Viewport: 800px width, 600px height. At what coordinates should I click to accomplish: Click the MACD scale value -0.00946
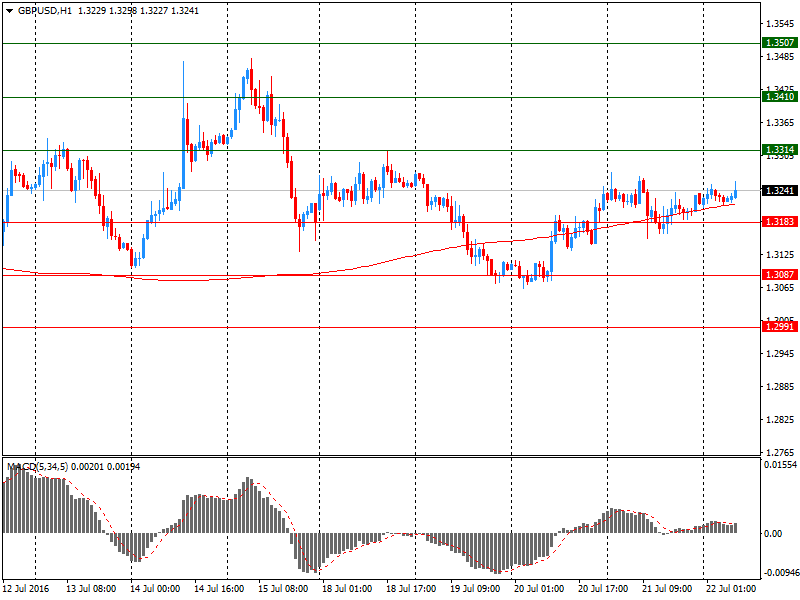pos(781,572)
